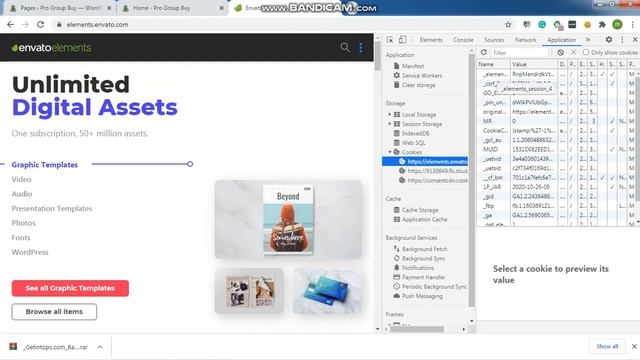640x360 pixels.
Task: Select the https://elements.envato cookies entry
Action: (x=425, y=162)
